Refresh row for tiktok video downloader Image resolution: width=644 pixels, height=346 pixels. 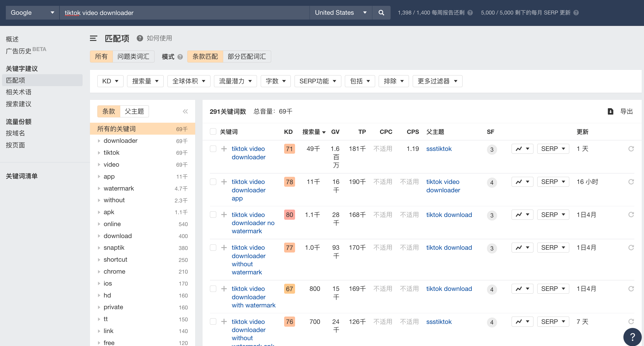click(x=631, y=149)
